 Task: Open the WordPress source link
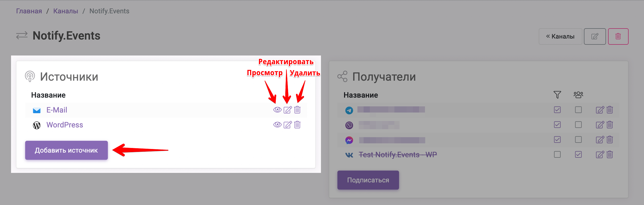click(65, 125)
